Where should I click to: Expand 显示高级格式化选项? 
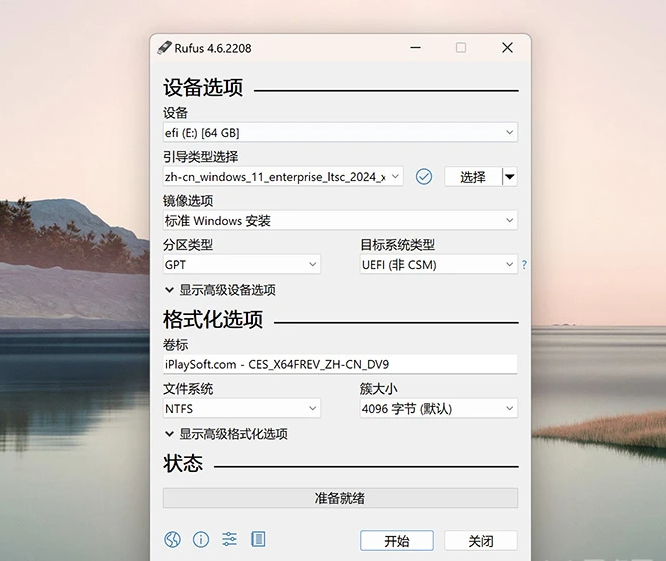tap(226, 434)
